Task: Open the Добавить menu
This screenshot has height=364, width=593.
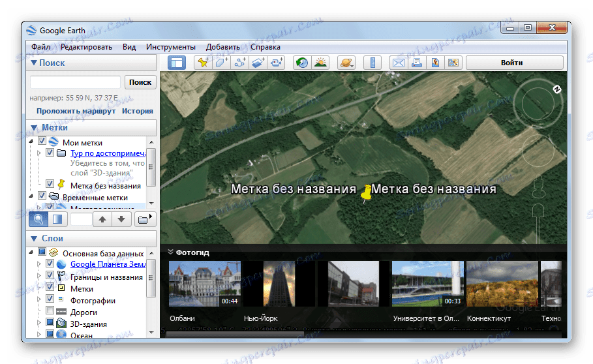Action: 222,47
